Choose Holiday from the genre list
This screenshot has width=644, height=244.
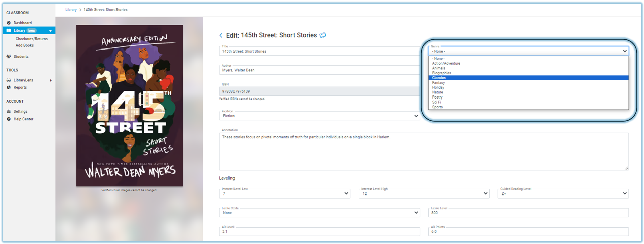529,87
